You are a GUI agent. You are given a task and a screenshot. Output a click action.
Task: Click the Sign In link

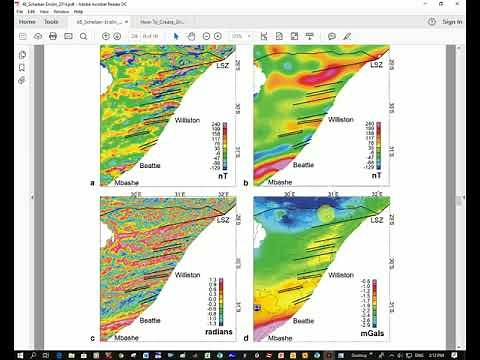pos(452,22)
